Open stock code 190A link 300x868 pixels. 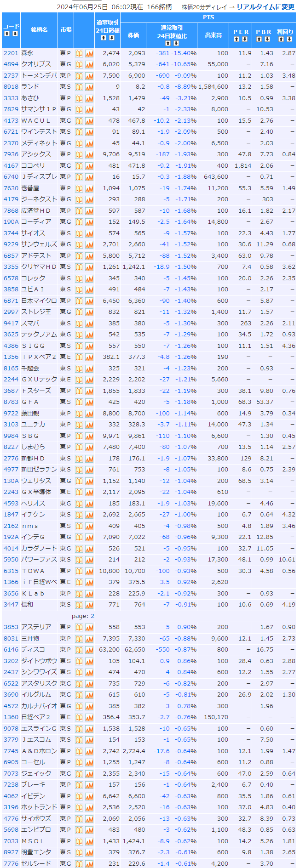[11, 222]
